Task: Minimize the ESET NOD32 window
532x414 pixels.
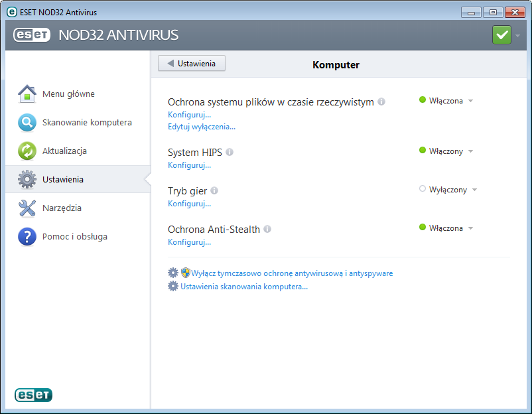Action: point(471,13)
